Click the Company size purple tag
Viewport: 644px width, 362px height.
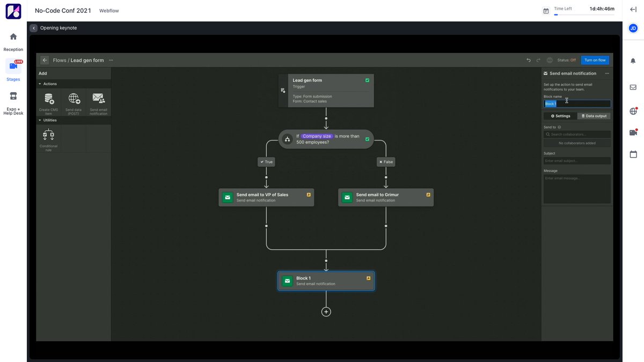tap(317, 136)
